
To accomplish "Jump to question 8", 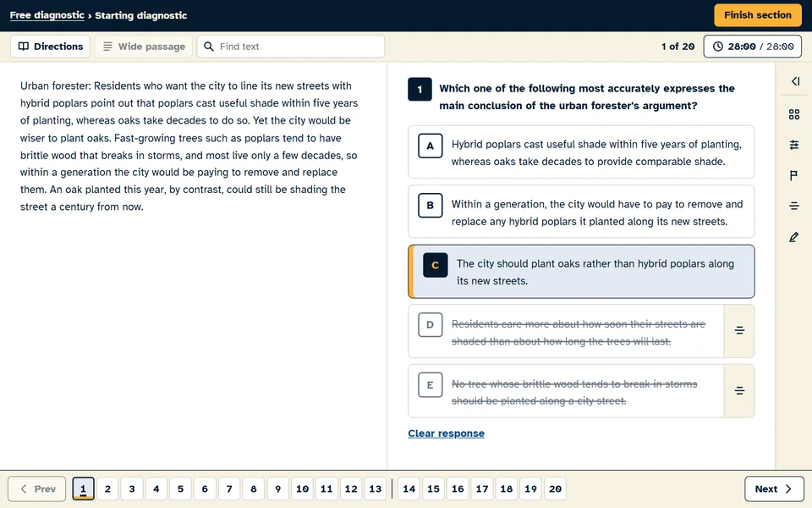I will coord(254,489).
